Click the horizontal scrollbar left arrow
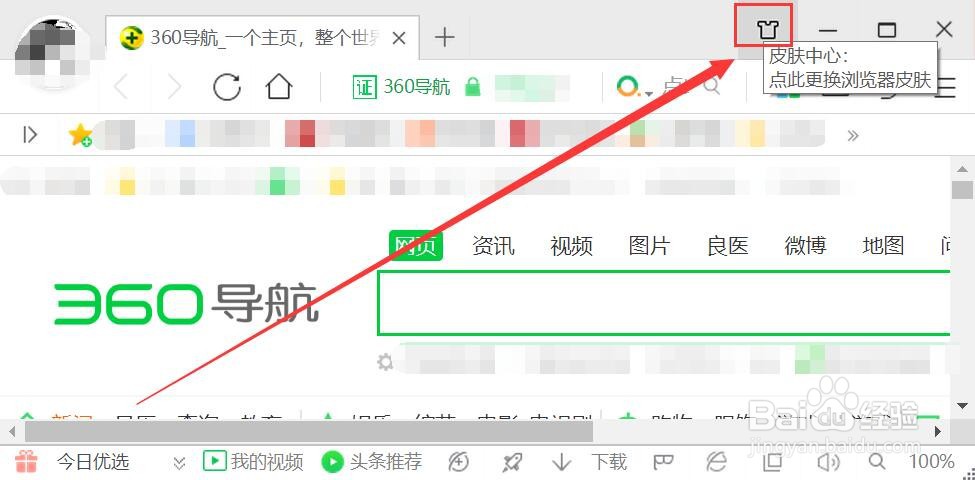Image resolution: width=975 pixels, height=480 pixels. (x=12, y=431)
